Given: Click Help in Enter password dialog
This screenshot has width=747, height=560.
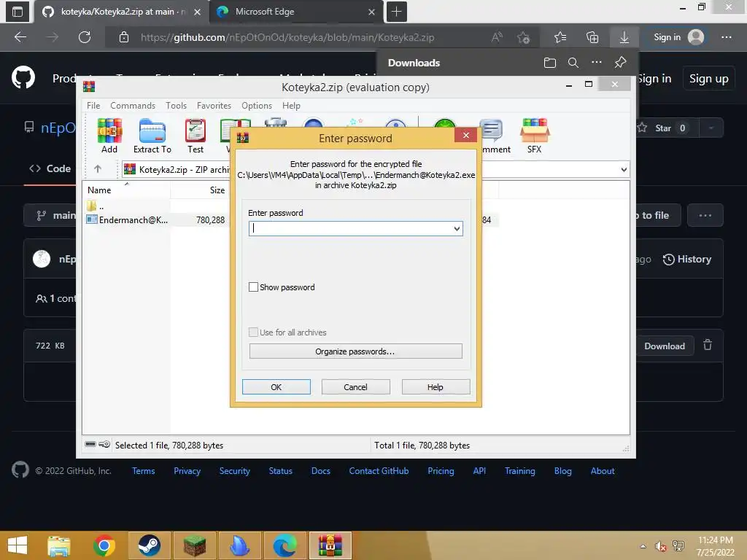Looking at the screenshot, I should (436, 386).
